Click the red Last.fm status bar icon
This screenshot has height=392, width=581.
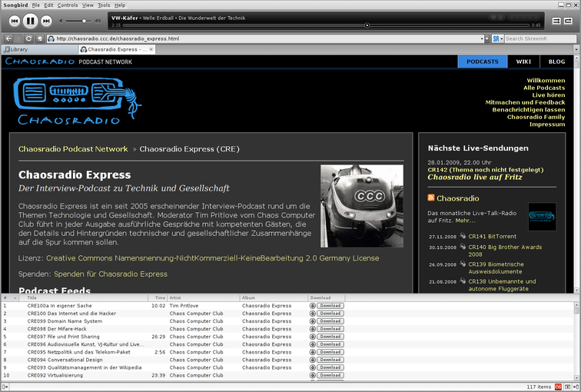point(558,387)
